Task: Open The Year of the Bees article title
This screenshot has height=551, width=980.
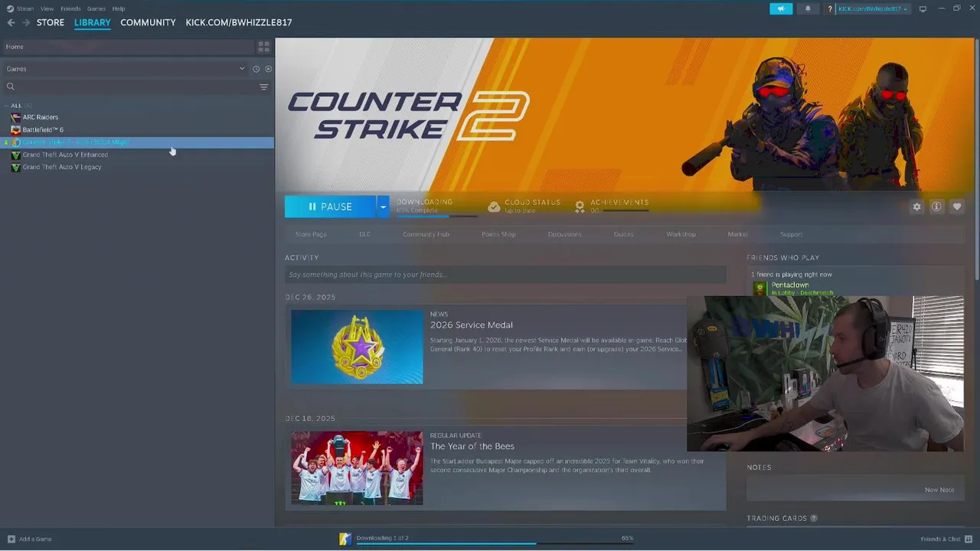Action: (472, 446)
